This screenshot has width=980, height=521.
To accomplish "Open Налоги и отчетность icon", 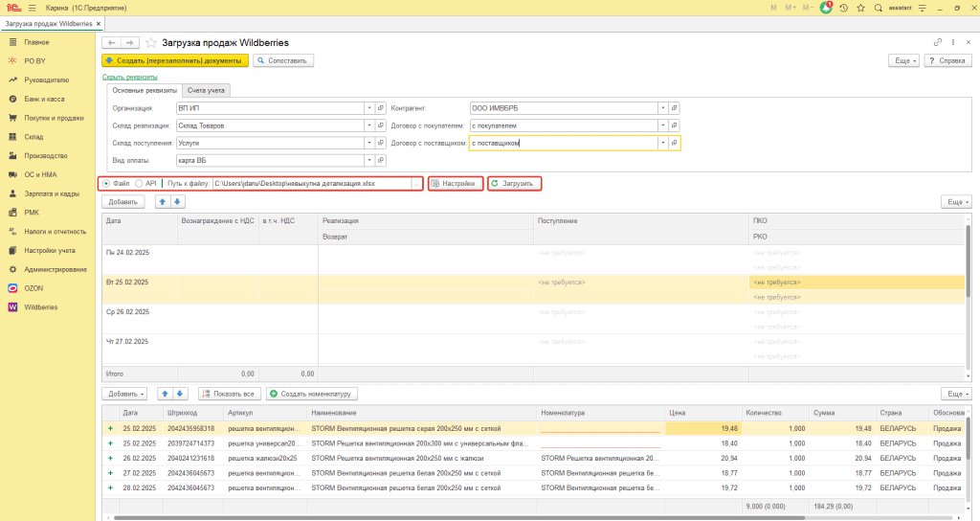I will tap(12, 232).
